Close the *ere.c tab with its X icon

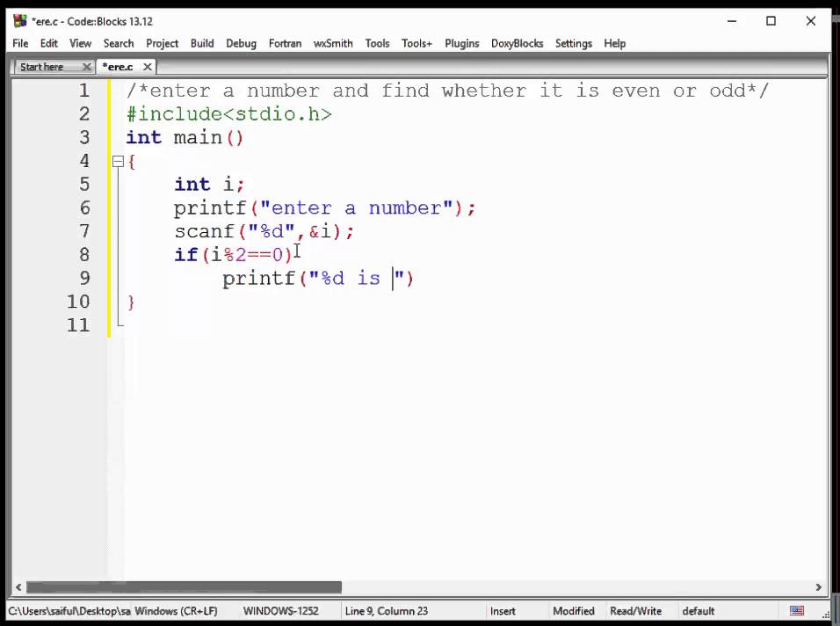(x=147, y=66)
